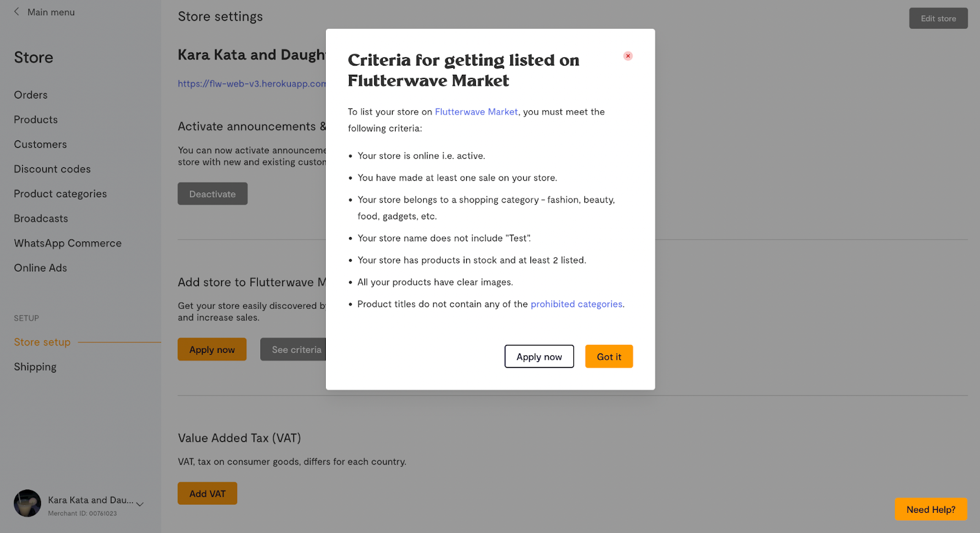Click the 'SETUP' section label
This screenshot has height=533, width=980.
tap(26, 318)
